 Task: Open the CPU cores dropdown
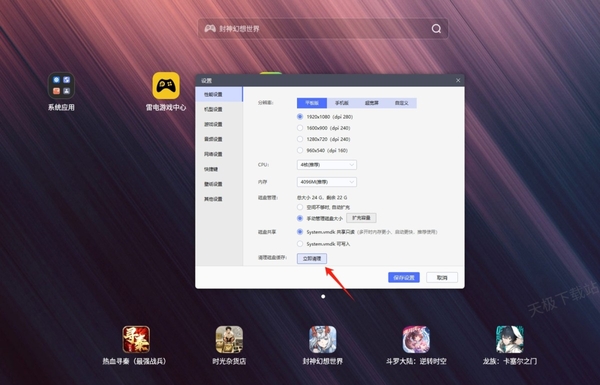click(327, 165)
